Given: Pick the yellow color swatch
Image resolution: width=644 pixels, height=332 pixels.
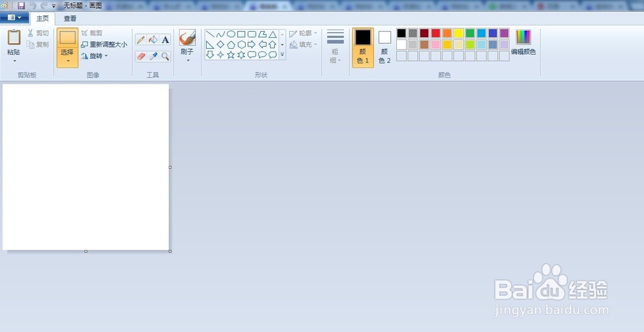Looking at the screenshot, I should coord(459,33).
